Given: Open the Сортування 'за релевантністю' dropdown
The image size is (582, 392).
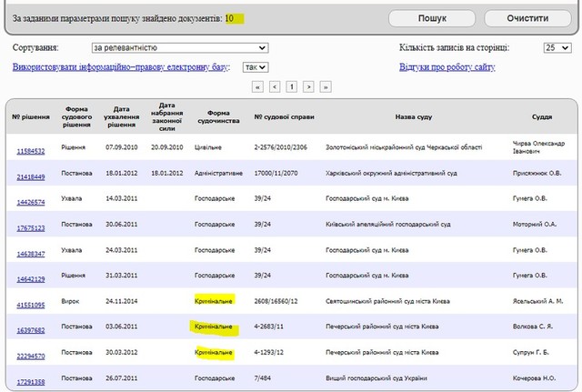Looking at the screenshot, I should (179, 47).
